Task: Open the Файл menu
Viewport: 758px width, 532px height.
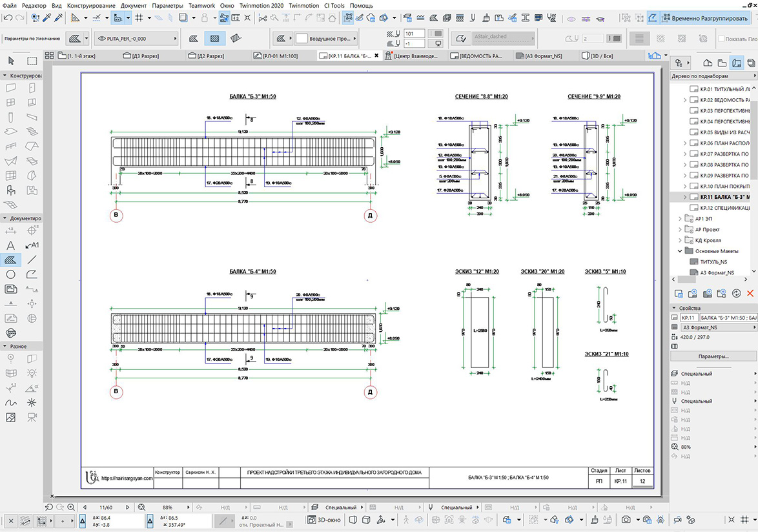Action: click(9, 5)
